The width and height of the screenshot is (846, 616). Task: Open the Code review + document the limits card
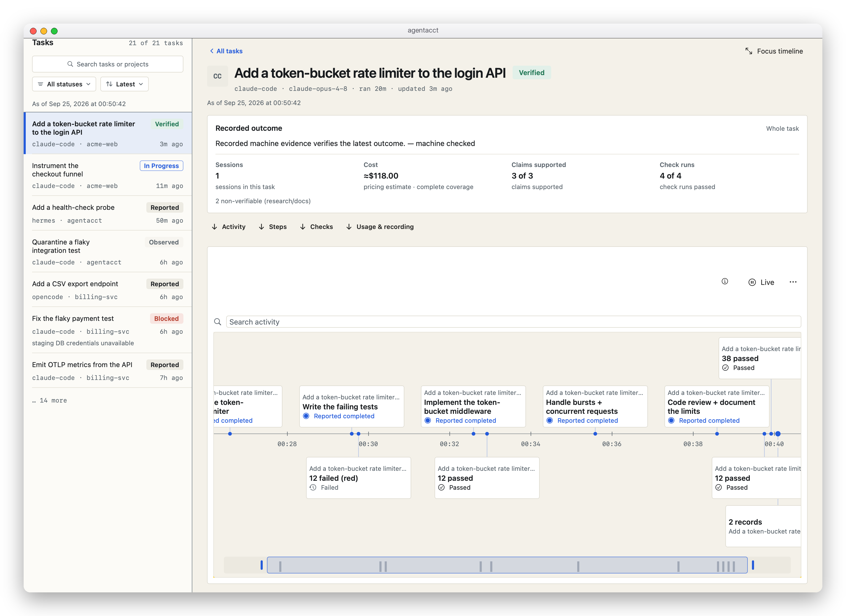[716, 406]
